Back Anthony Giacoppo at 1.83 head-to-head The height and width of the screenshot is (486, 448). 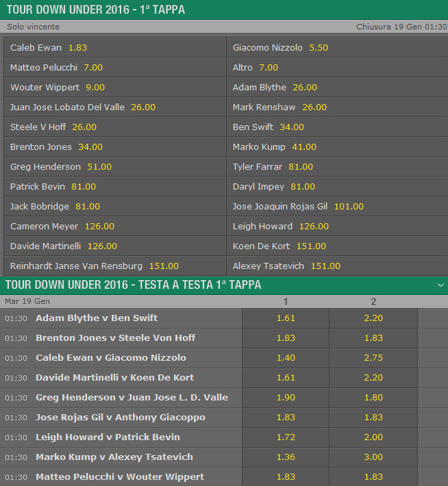click(373, 417)
